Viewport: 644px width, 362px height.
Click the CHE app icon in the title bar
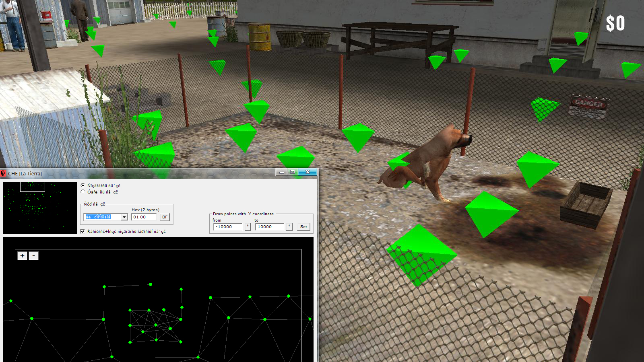pyautogui.click(x=3, y=173)
